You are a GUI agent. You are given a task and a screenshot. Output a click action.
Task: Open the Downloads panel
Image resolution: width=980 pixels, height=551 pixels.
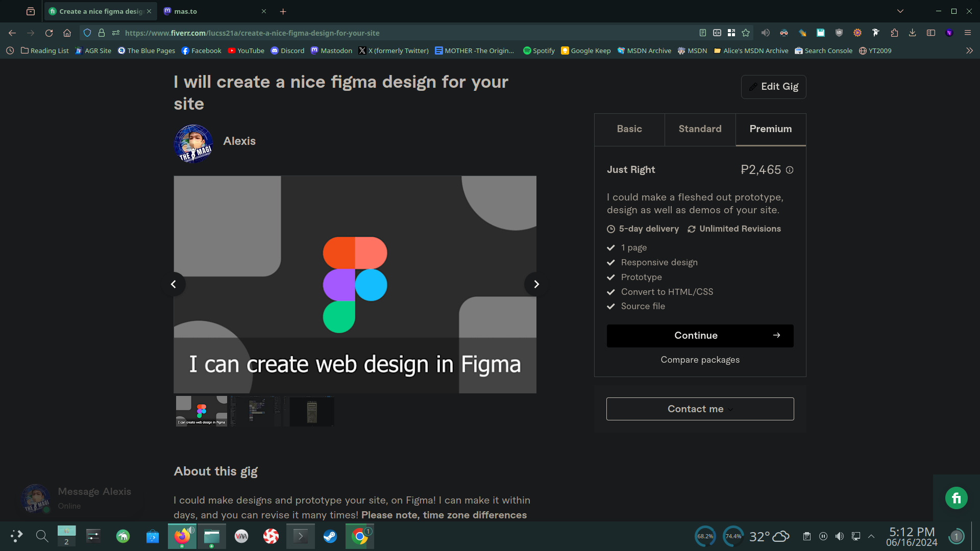coord(912,33)
